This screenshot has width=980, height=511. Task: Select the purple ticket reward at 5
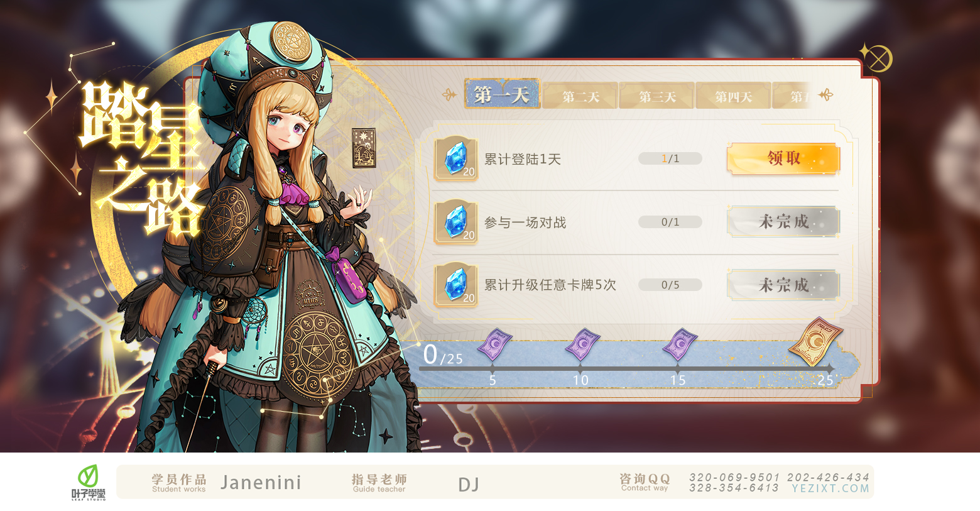coord(494,345)
